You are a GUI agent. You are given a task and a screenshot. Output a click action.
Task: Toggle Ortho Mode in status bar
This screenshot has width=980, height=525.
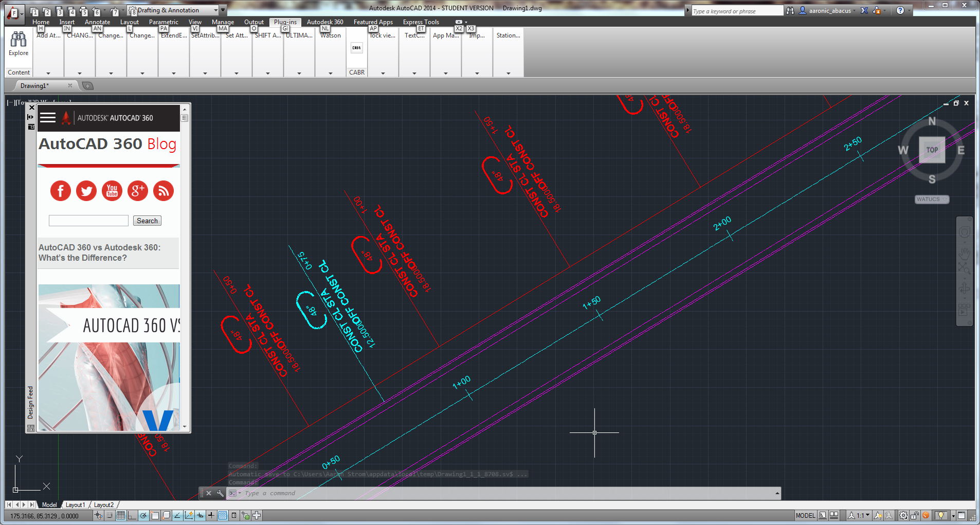coord(132,515)
